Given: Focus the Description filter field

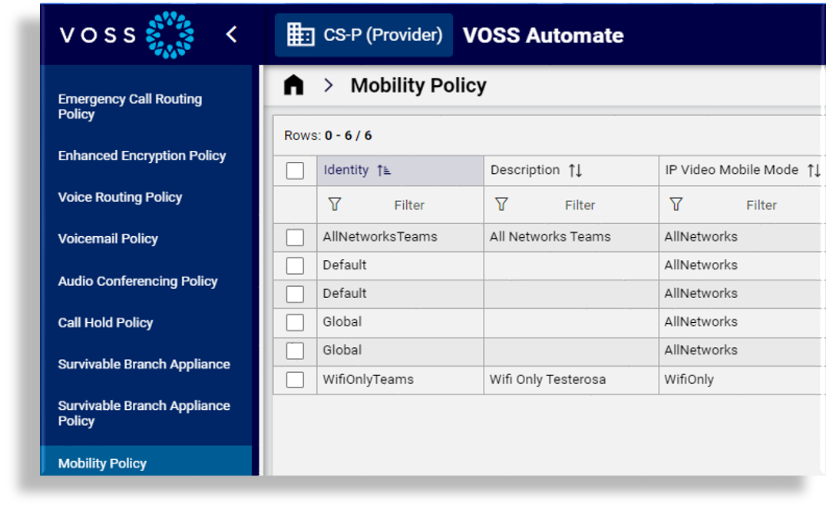Looking at the screenshot, I should [580, 205].
